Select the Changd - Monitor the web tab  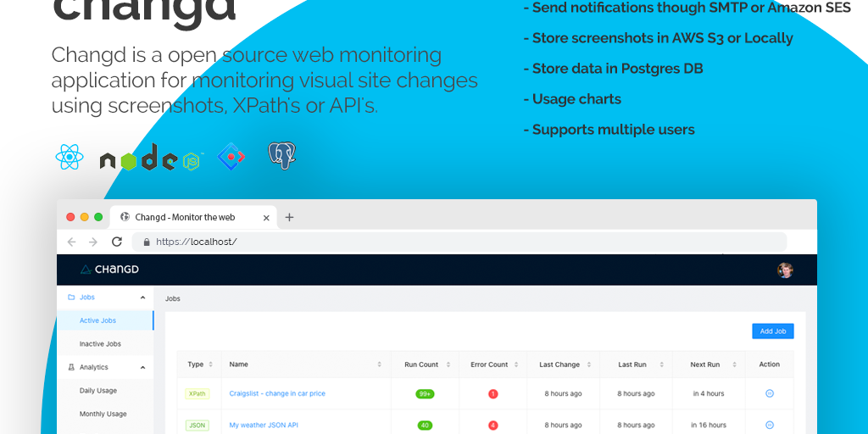192,217
